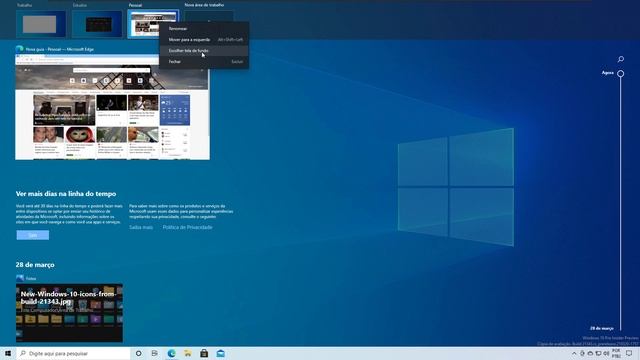The image size is (640, 360).
Task: Click the Ver mais dias na linha do tempo heading
Action: 66,194
